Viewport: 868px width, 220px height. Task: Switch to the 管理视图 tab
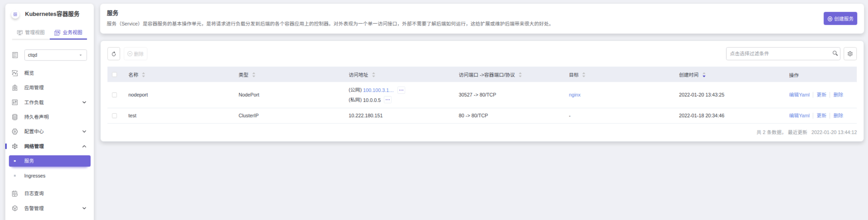31,33
